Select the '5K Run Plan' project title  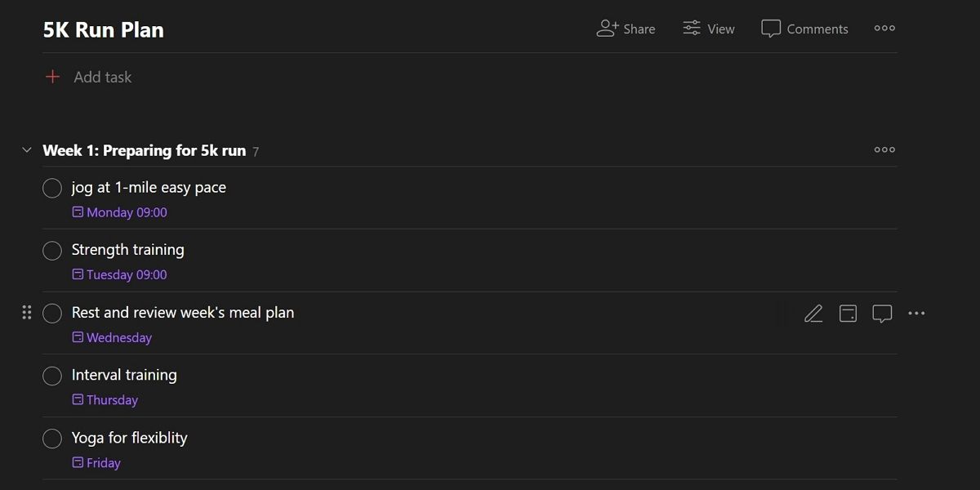click(103, 29)
